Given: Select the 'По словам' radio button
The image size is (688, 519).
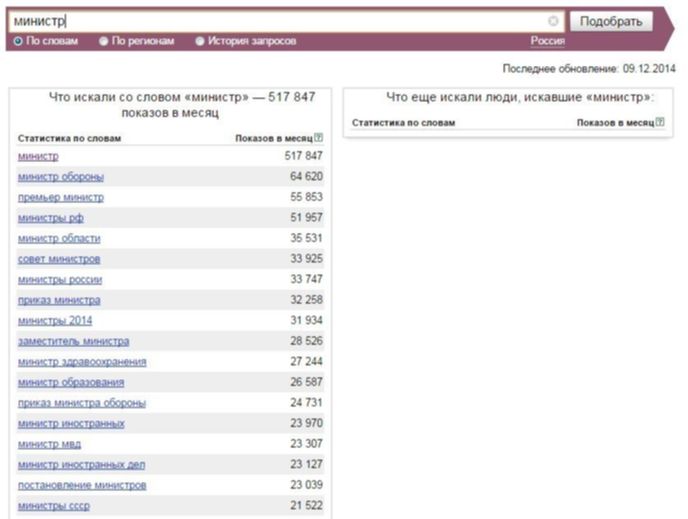Looking at the screenshot, I should [x=18, y=41].
